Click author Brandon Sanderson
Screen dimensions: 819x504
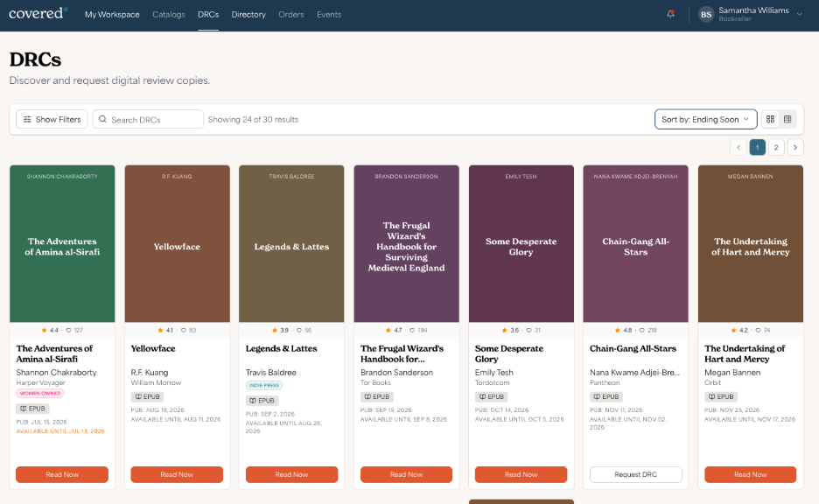pyautogui.click(x=396, y=373)
